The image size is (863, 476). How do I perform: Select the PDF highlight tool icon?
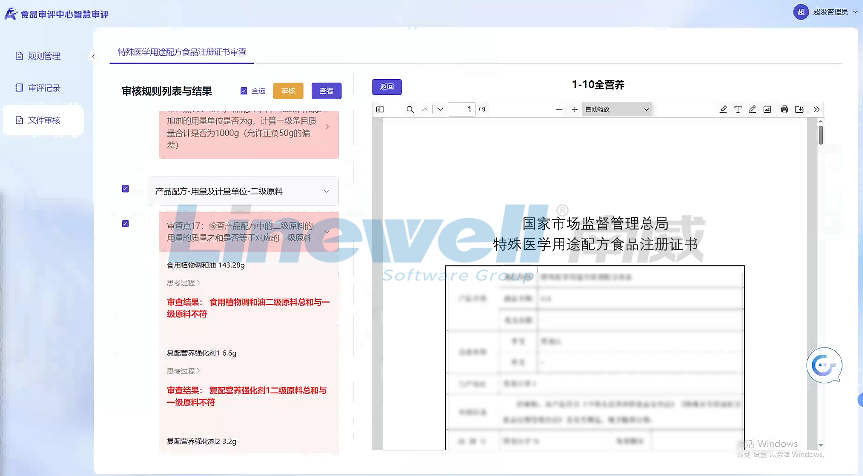[723, 109]
